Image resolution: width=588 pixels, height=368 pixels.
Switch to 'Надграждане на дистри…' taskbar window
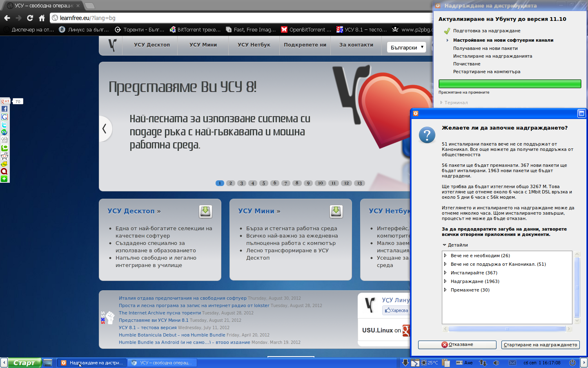pos(92,363)
